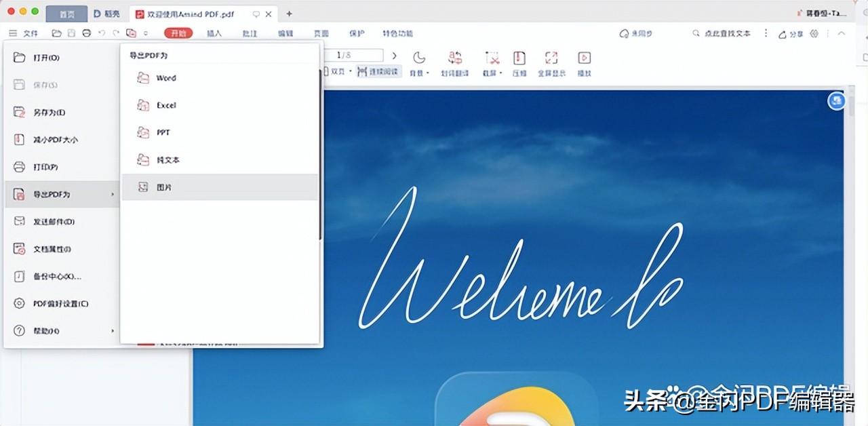Choose 另存为 in the file menu
This screenshot has width=868, height=426.
tap(62, 113)
